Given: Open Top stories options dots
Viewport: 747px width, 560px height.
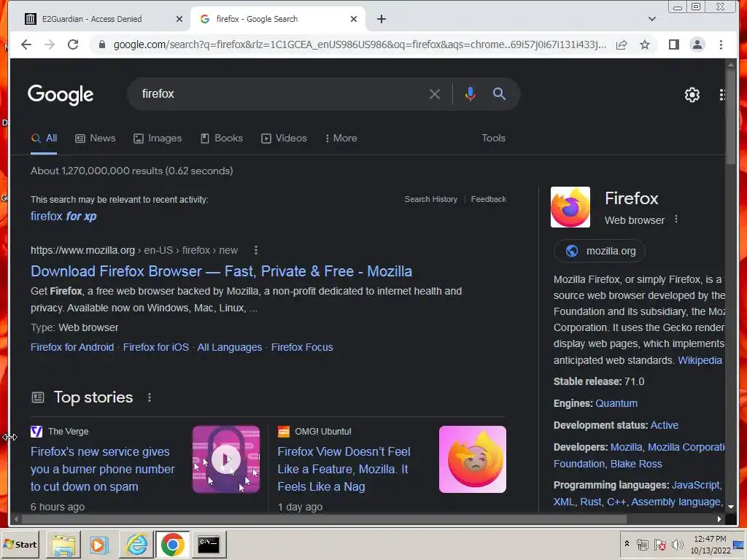Looking at the screenshot, I should [x=150, y=397].
